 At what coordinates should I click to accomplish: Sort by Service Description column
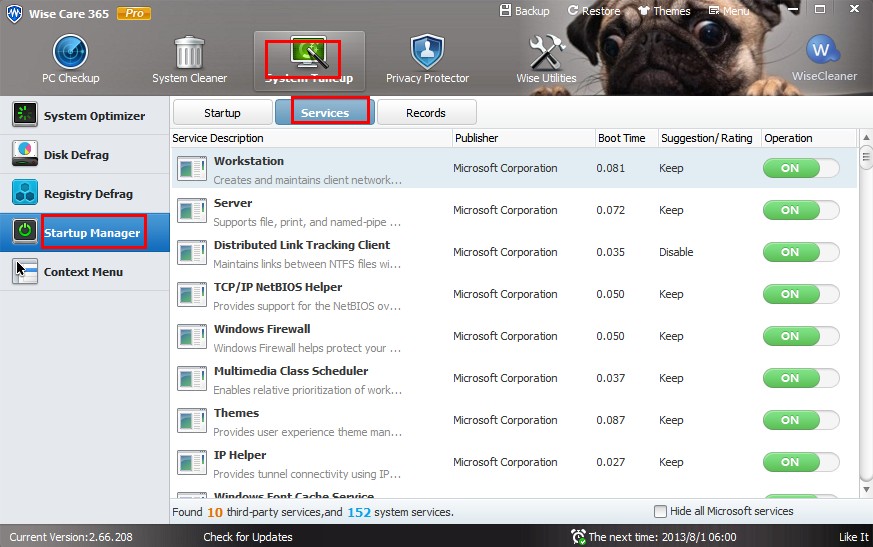click(311, 138)
